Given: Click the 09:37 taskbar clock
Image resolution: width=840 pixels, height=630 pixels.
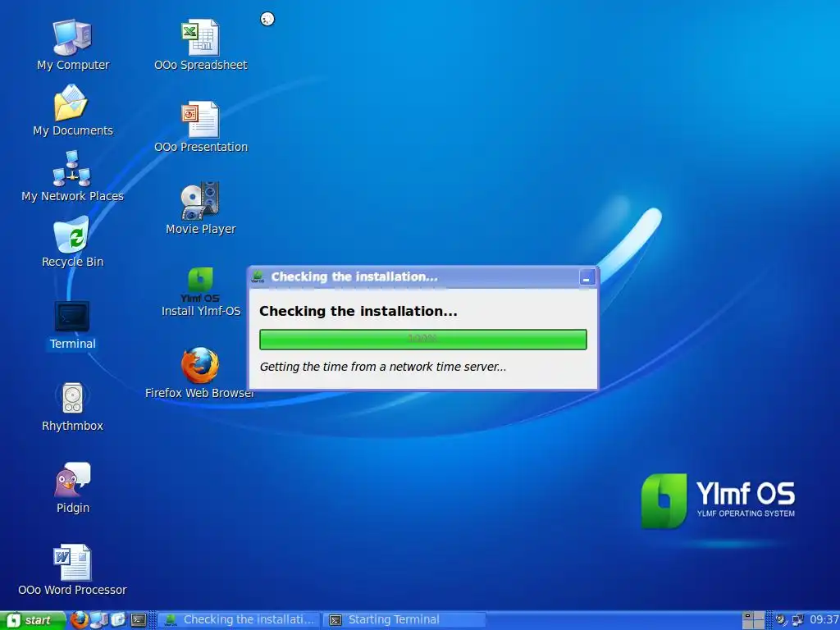Looking at the screenshot, I should point(824,620).
